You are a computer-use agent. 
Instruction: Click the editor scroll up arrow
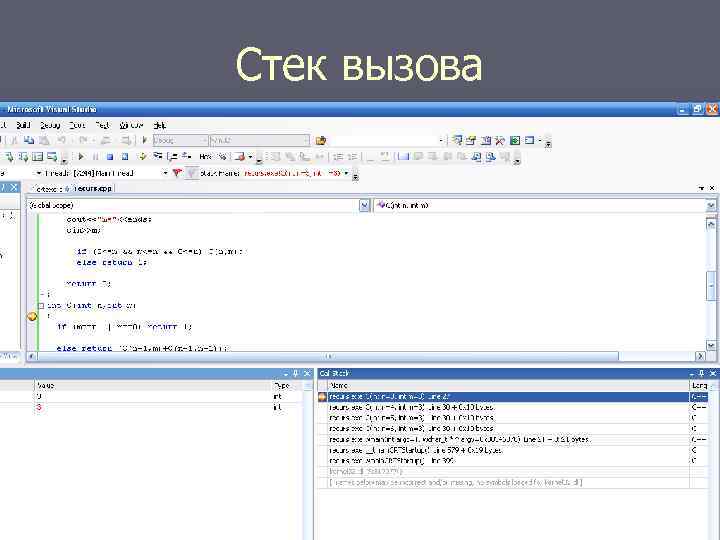coord(710,224)
